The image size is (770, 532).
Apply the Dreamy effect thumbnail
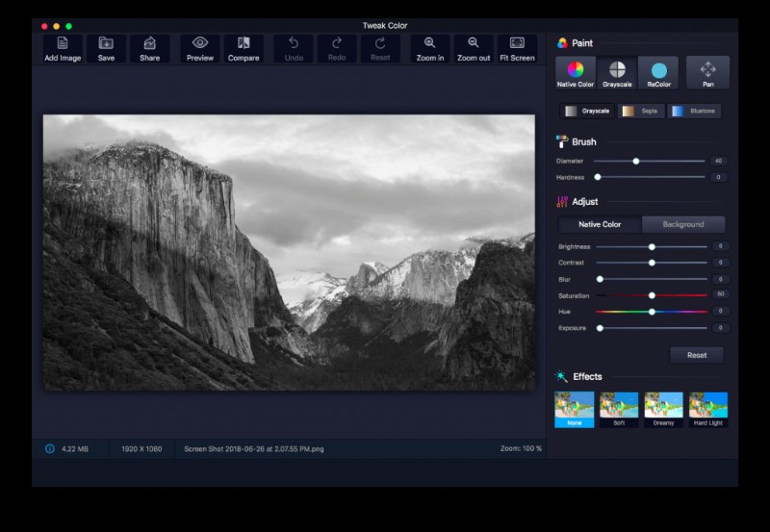[663, 409]
